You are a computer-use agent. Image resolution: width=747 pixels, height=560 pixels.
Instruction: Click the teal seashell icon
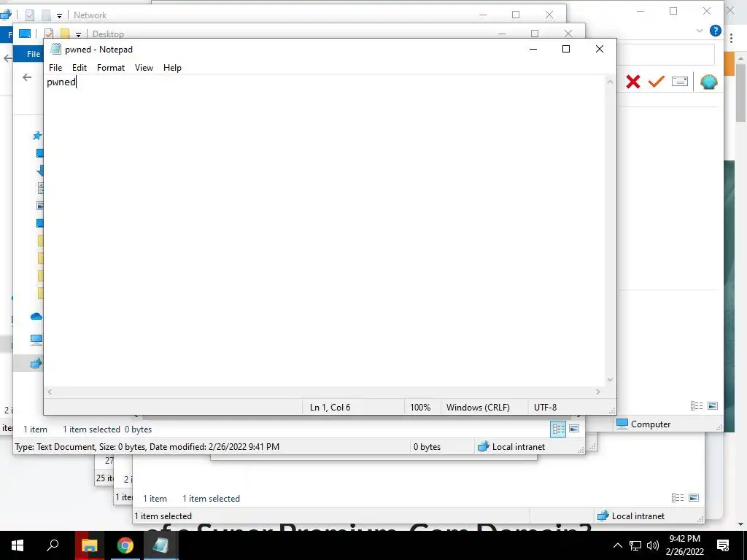point(709,82)
